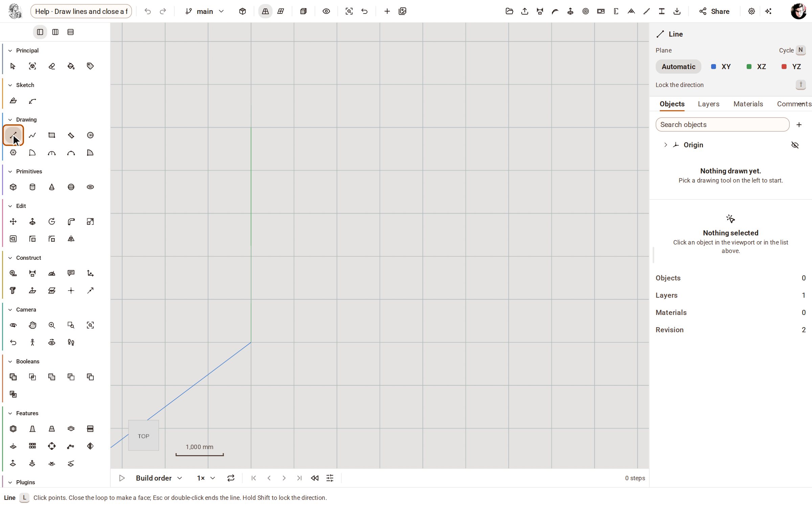Click the play build button

coord(122,478)
